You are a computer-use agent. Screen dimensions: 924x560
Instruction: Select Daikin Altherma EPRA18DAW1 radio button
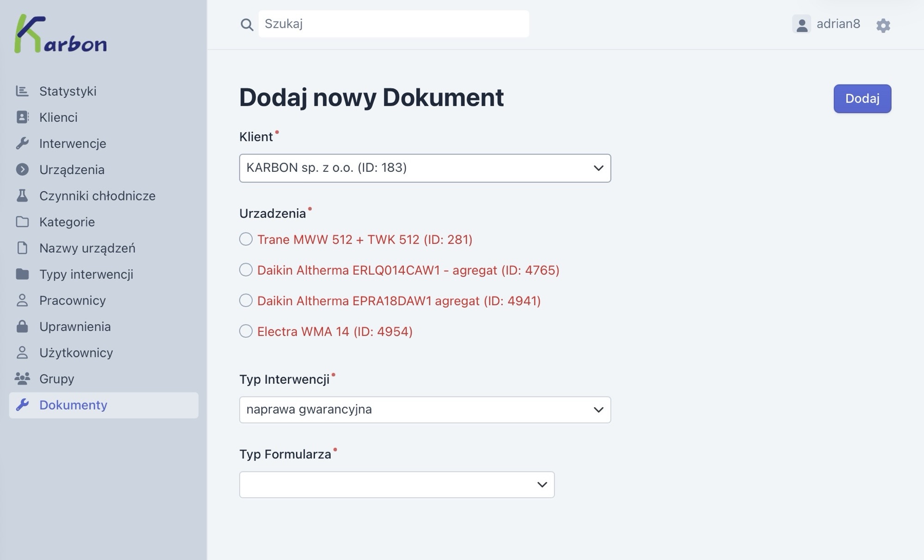[246, 301]
